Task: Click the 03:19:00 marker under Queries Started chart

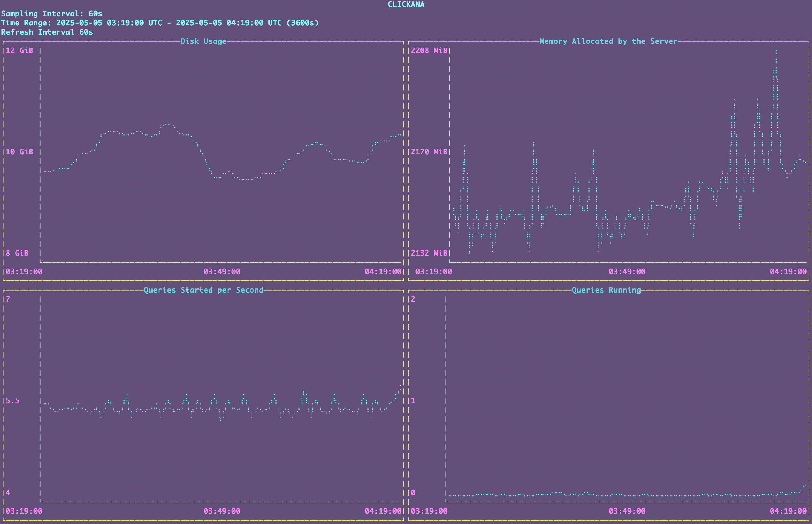Action: pos(24,511)
